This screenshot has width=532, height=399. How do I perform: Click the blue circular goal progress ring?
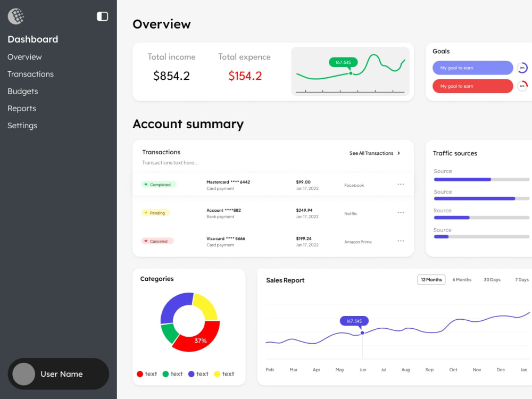tap(522, 68)
